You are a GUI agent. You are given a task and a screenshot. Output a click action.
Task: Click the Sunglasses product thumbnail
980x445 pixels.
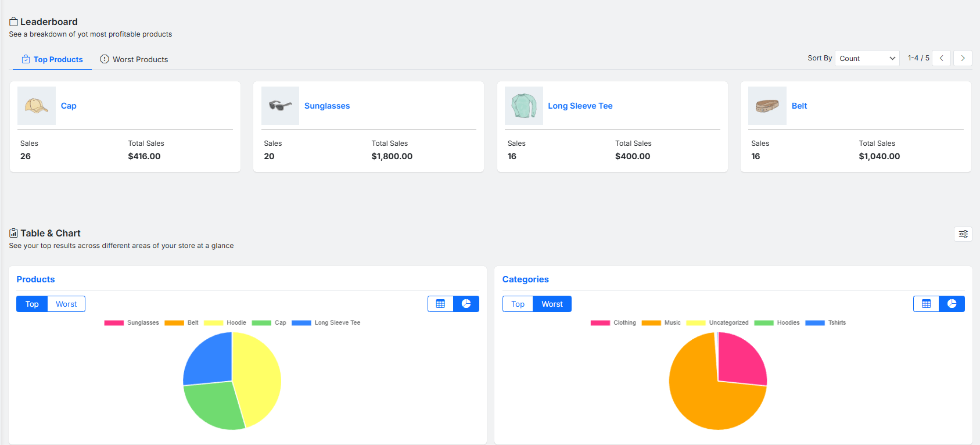pyautogui.click(x=280, y=106)
